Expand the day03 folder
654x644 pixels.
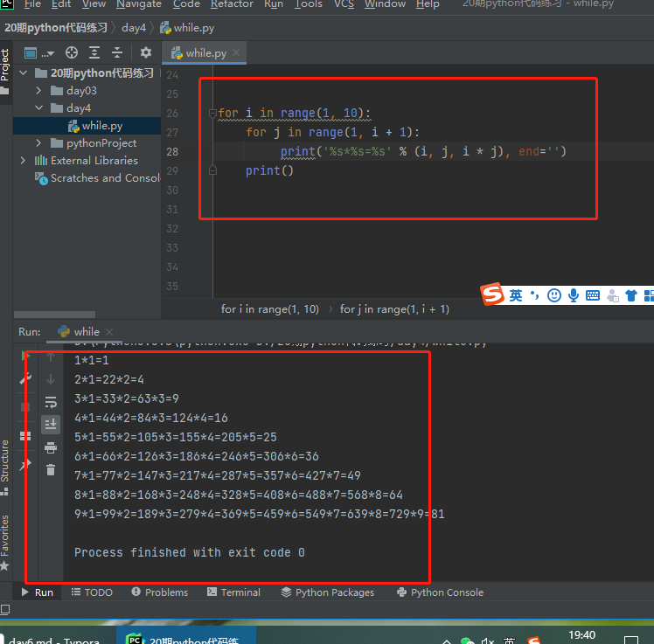coord(38,91)
